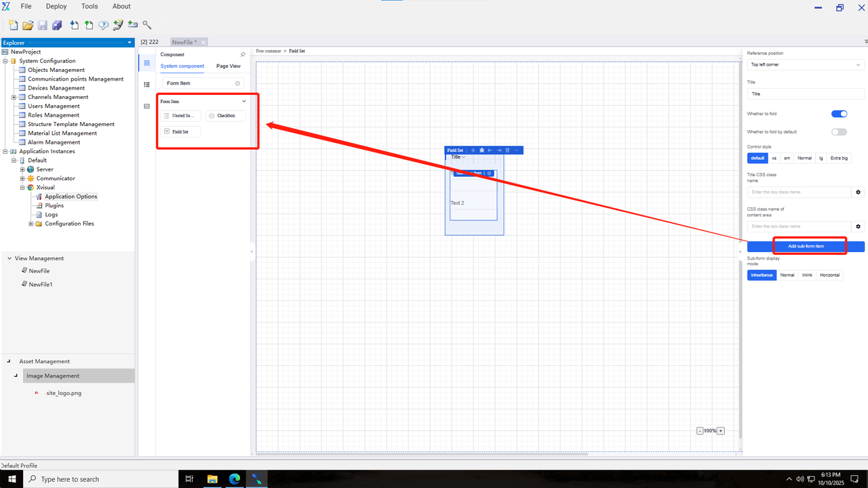This screenshot has height=488, width=868.
Task: Click the Open folder toolbar icon
Action: tap(28, 25)
